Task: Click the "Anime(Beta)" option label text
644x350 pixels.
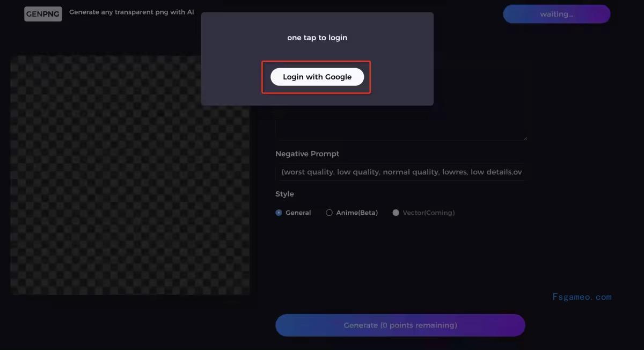Action: pos(357,213)
